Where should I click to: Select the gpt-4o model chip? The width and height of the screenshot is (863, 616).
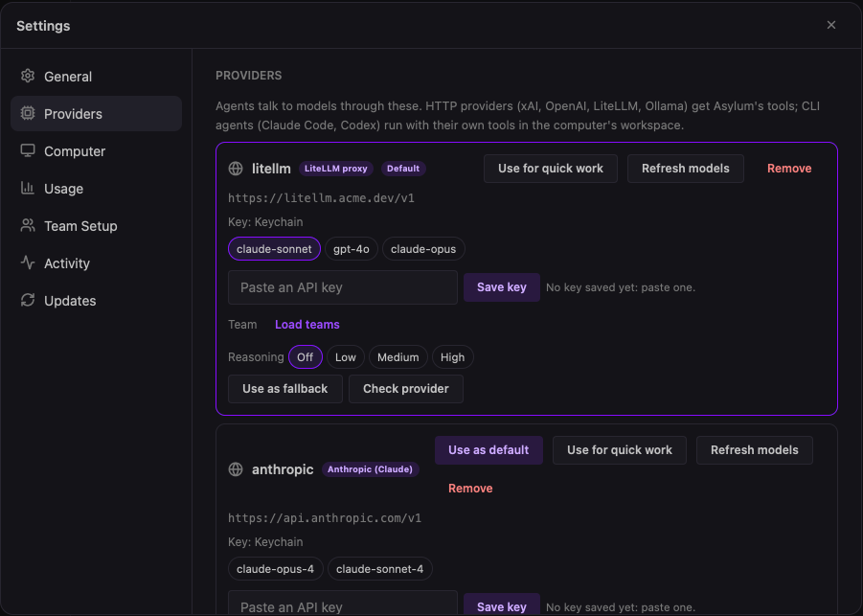coord(352,249)
